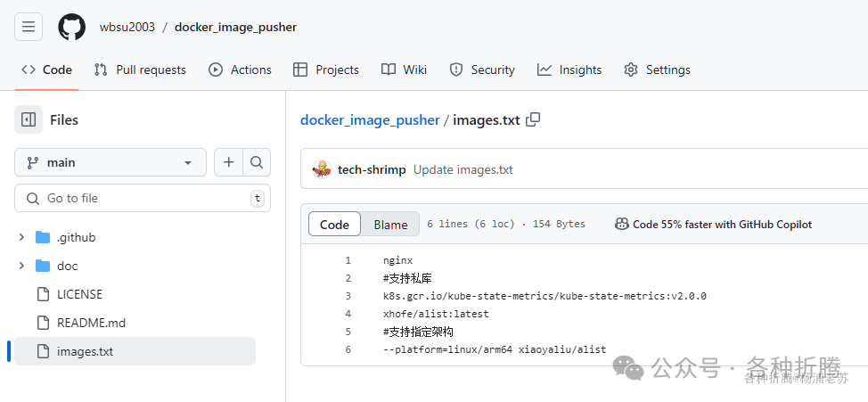This screenshot has height=402, width=868.
Task: Select line number 6
Action: (x=348, y=349)
